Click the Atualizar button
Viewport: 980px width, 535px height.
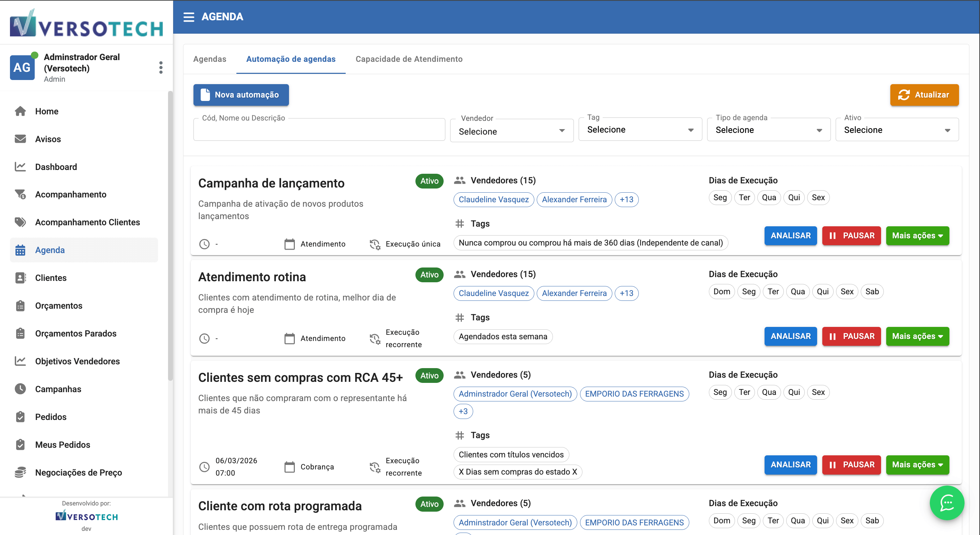point(924,95)
